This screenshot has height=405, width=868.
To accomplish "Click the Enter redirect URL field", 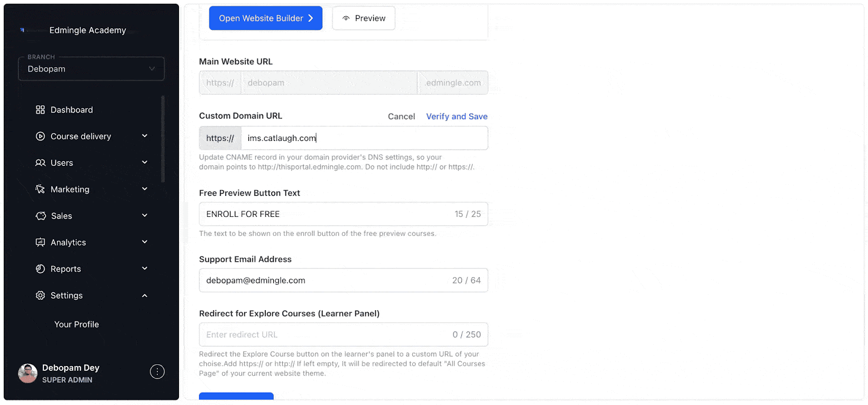I will [x=343, y=335].
